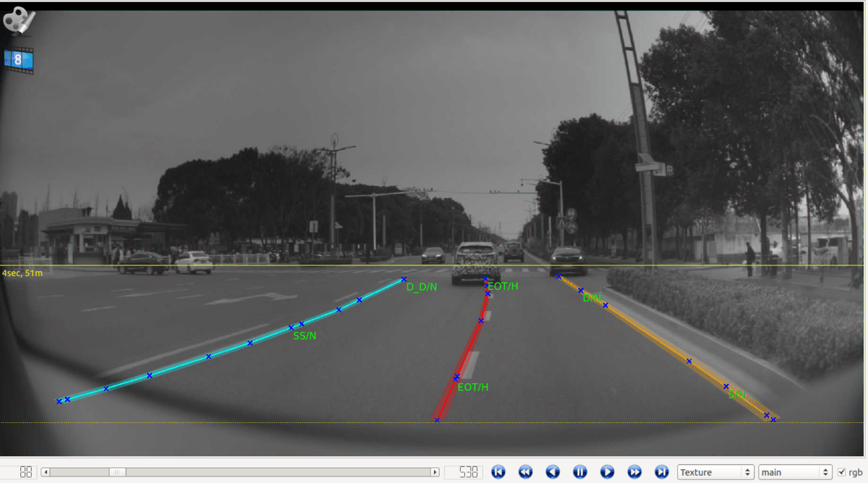Click the upper EOT/H label
Viewport: 868px width, 483px height.
[x=503, y=286]
